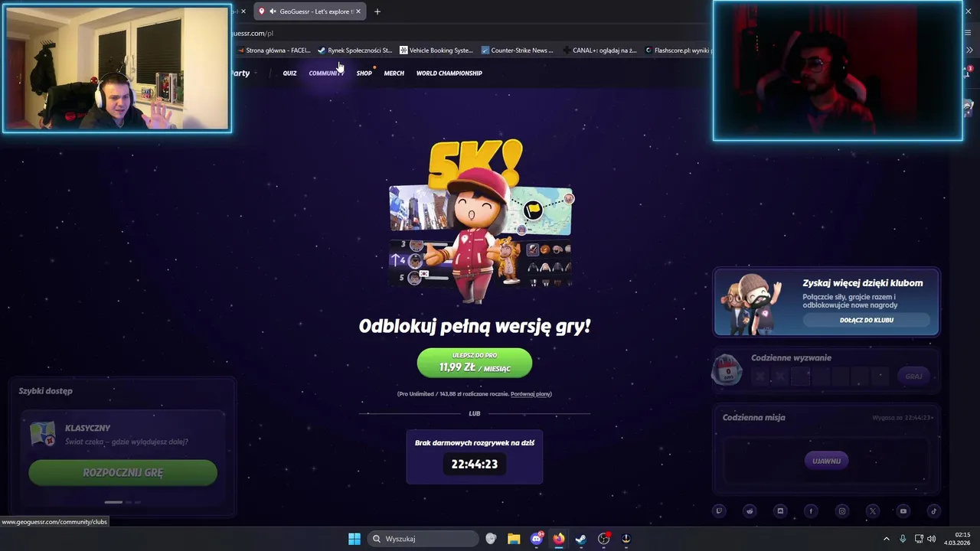Switch to Firefox in the taskbar
980x551 pixels.
point(559,539)
